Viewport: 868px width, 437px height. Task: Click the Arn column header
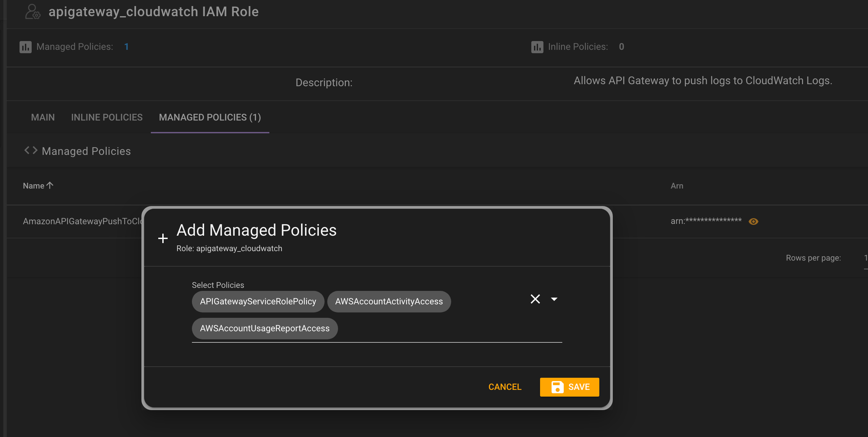click(677, 186)
